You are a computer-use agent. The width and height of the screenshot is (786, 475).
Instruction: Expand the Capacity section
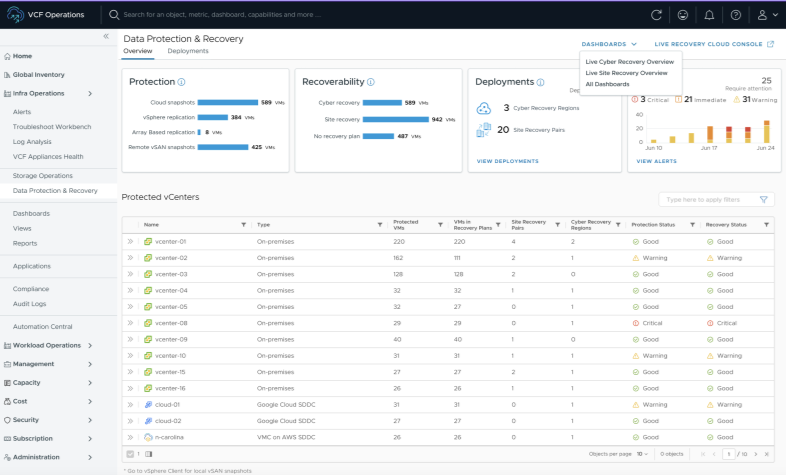click(90, 383)
